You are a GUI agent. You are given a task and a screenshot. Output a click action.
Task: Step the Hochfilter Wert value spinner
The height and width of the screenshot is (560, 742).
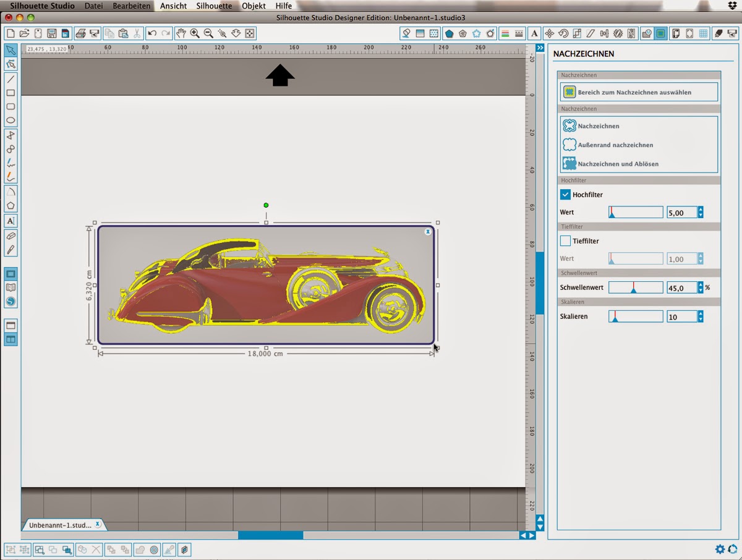(x=701, y=212)
